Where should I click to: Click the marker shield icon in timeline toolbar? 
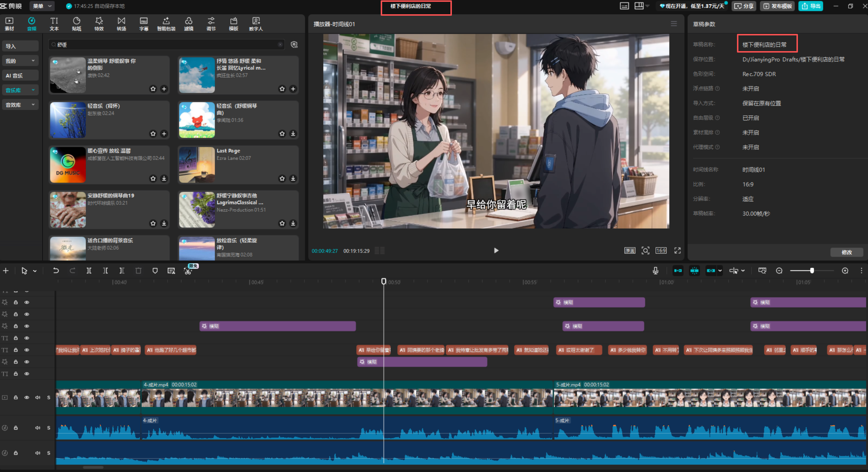(x=155, y=270)
